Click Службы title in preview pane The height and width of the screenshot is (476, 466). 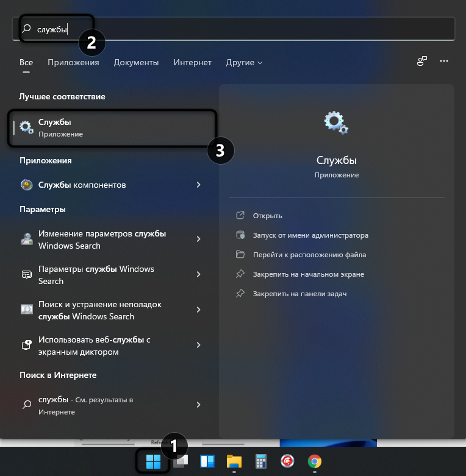[336, 160]
